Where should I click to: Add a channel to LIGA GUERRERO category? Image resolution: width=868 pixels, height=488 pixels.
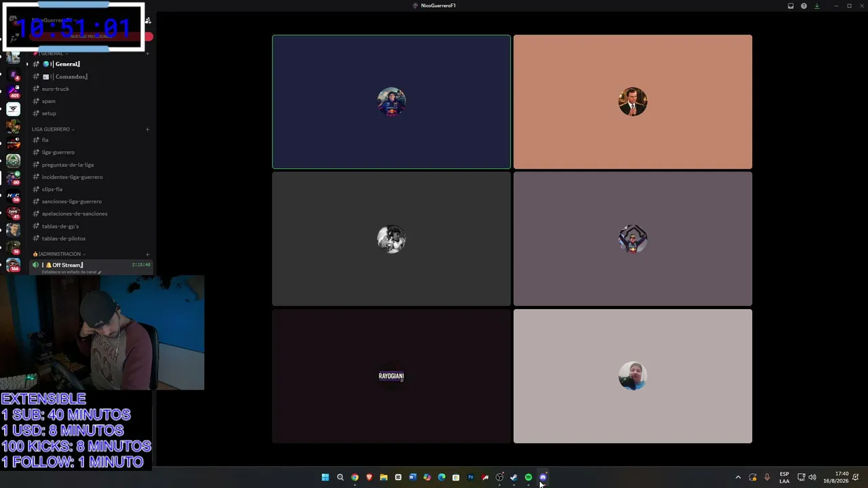pos(147,129)
